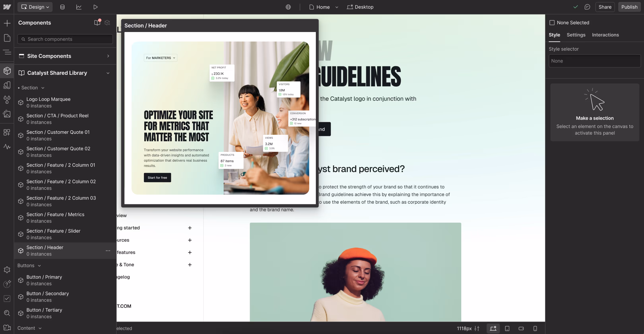Image resolution: width=644 pixels, height=334 pixels.
Task: Open the Navigator panel icon
Action: click(7, 52)
